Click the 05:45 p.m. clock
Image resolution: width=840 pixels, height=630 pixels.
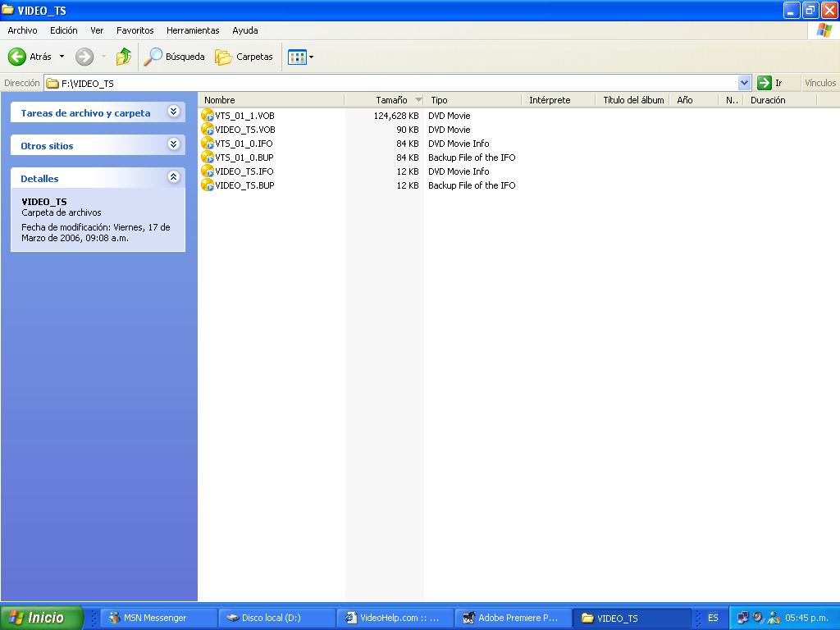(x=807, y=618)
